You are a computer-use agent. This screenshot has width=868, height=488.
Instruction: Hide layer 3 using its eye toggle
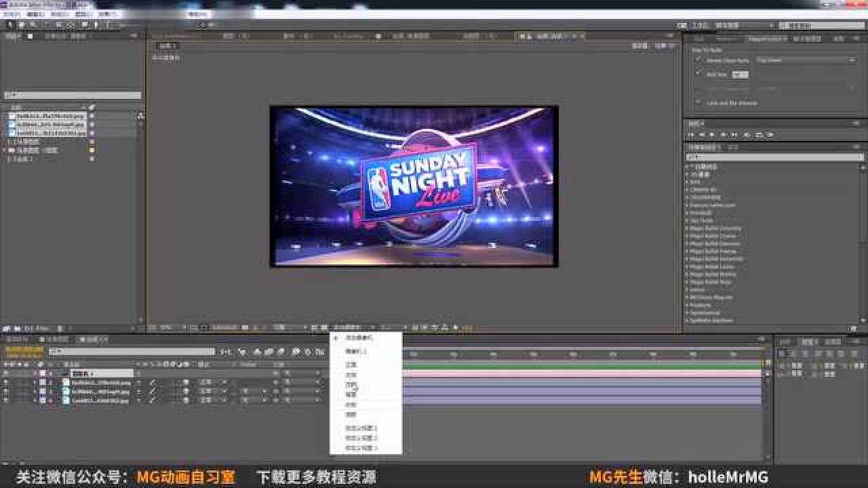click(x=6, y=391)
